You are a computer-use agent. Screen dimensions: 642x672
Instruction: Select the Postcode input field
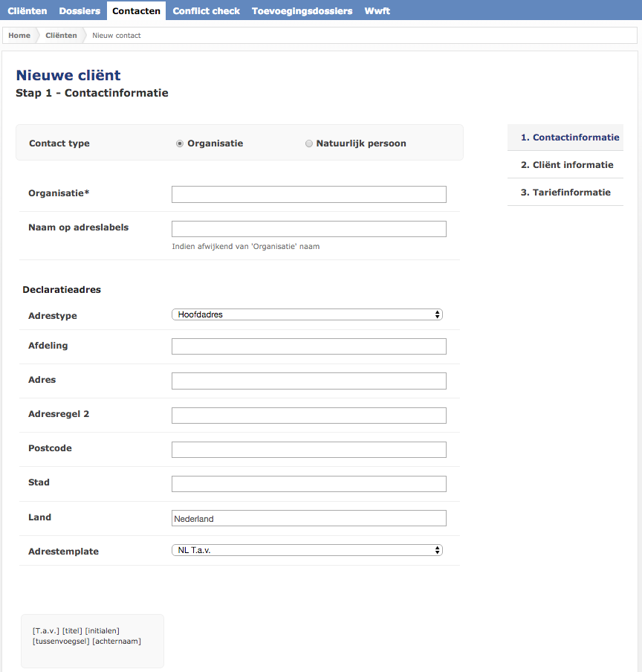tap(309, 450)
